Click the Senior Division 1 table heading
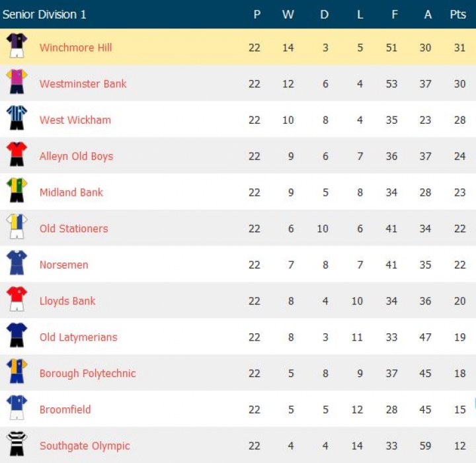Image resolution: width=476 pixels, height=463 pixels. [44, 15]
